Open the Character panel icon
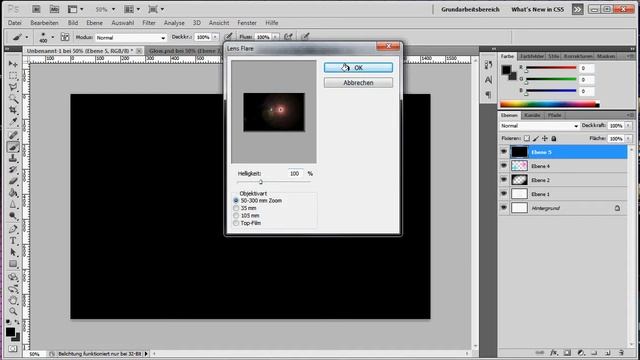The width and height of the screenshot is (640, 360). coord(488,80)
